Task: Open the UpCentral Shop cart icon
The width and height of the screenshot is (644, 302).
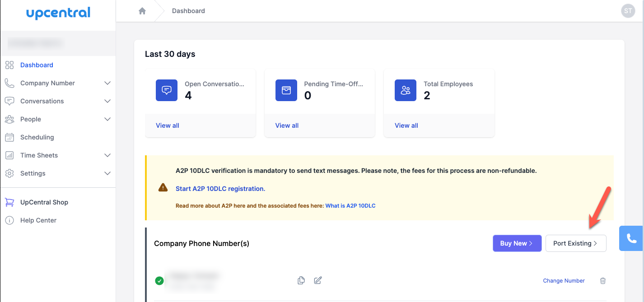Action: pyautogui.click(x=9, y=202)
